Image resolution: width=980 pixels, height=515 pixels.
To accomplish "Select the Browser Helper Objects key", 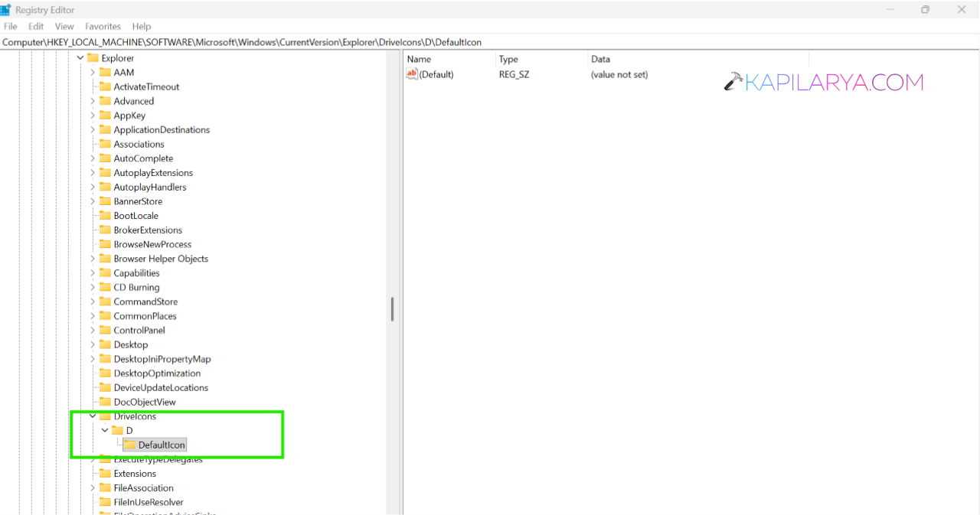I will [x=161, y=259].
